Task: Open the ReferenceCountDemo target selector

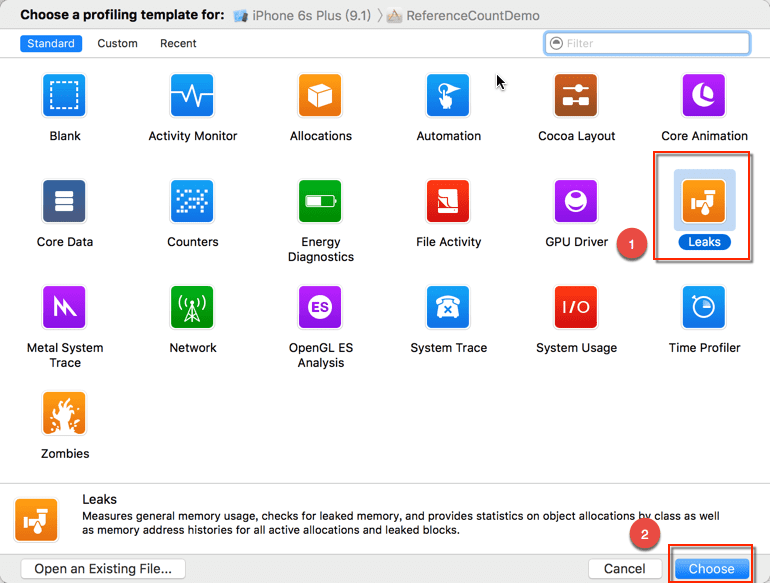Action: point(463,16)
